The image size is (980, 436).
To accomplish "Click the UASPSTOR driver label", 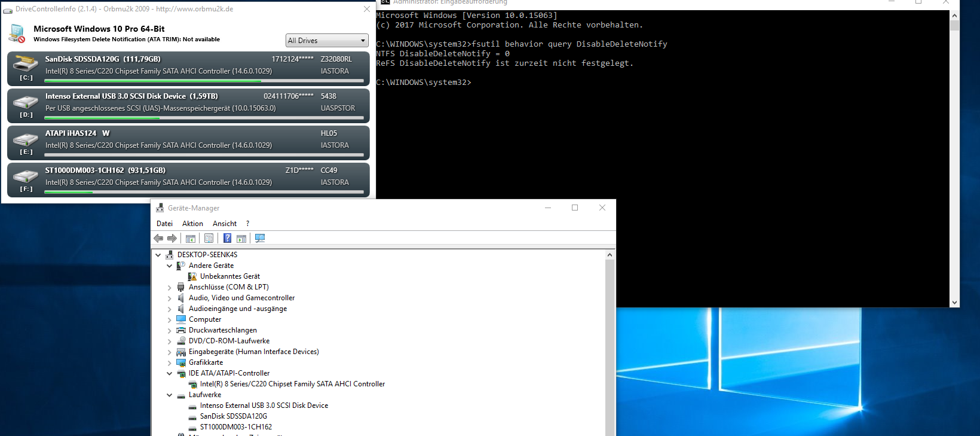I will click(338, 108).
